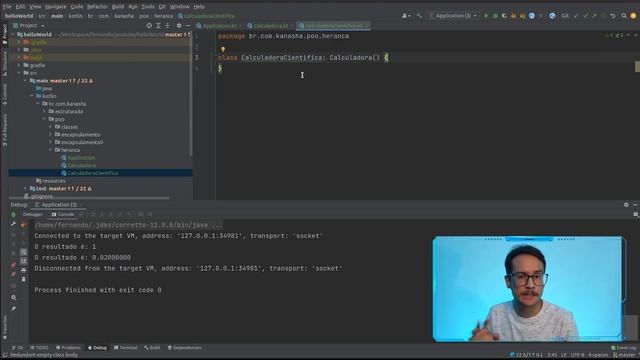Click Expand All in the Project panel header
The width and height of the screenshot is (640, 360).
pos(158,25)
